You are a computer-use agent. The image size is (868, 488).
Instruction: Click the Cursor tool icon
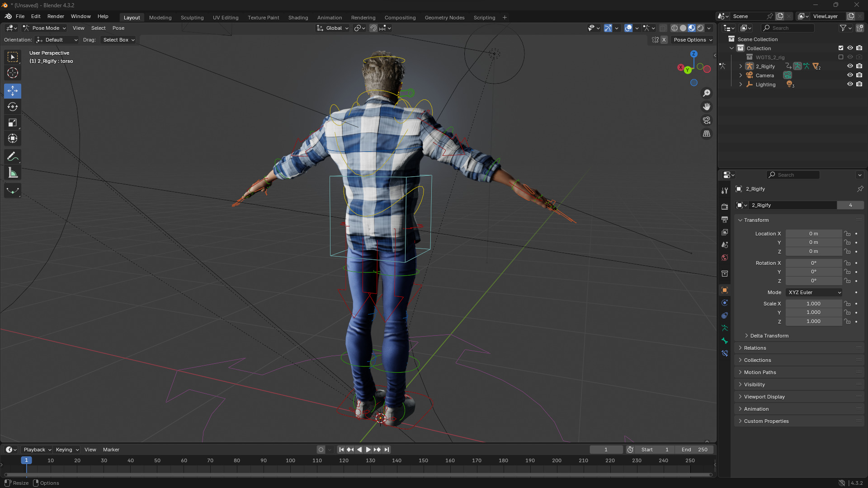point(13,73)
